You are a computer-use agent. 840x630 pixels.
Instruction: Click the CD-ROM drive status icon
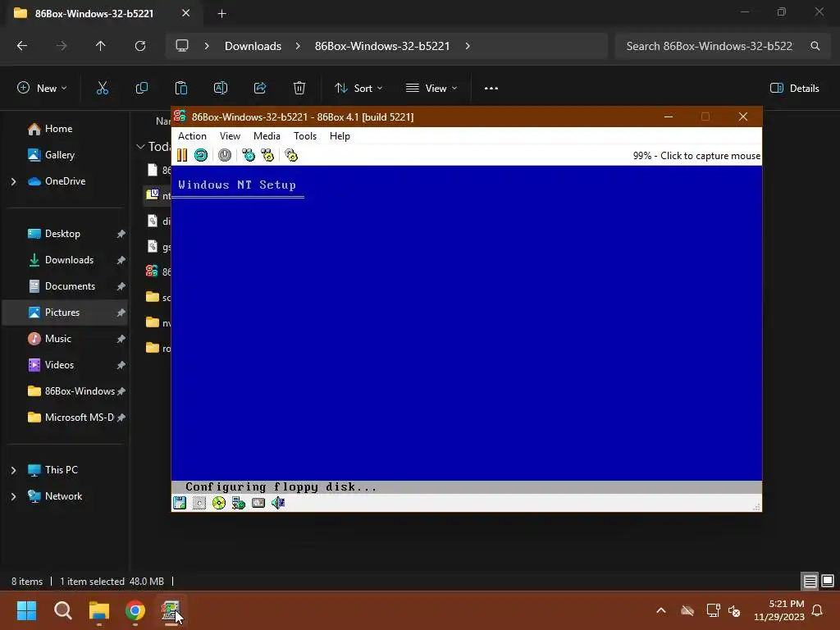[x=219, y=503]
